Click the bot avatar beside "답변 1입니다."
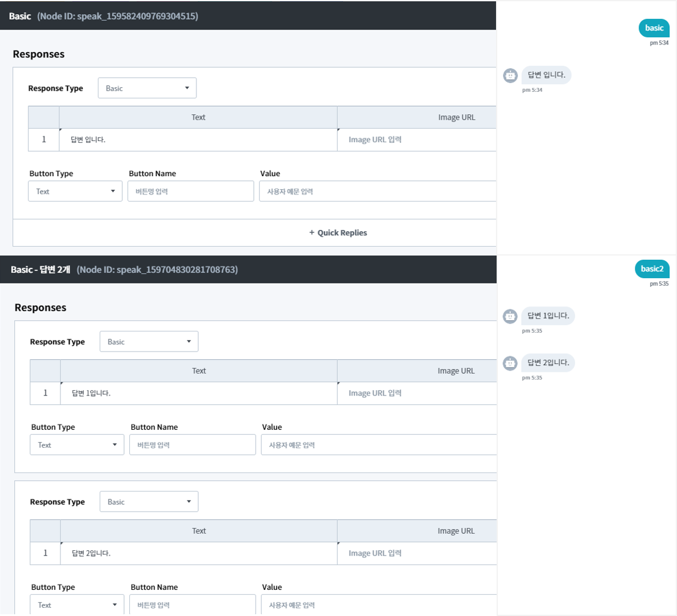Screen dimensions: 677x616 [x=510, y=316]
